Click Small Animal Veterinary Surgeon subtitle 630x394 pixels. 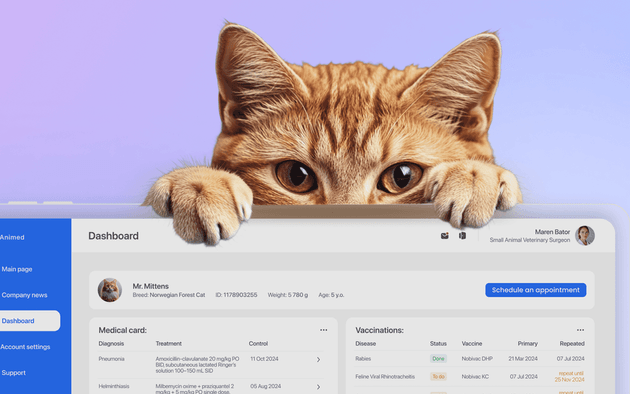click(530, 240)
